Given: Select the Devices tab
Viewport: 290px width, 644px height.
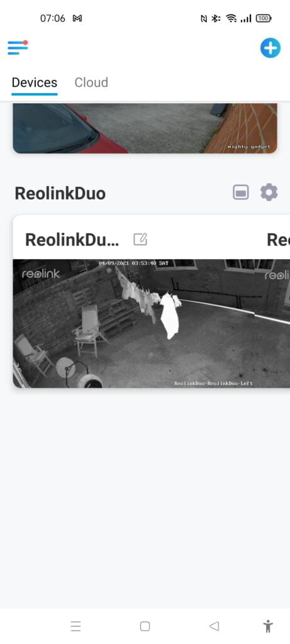Looking at the screenshot, I should (x=35, y=82).
